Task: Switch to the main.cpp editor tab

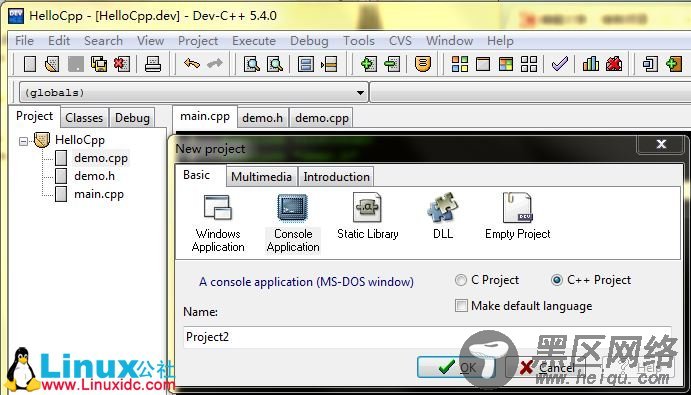Action: pyautogui.click(x=205, y=116)
